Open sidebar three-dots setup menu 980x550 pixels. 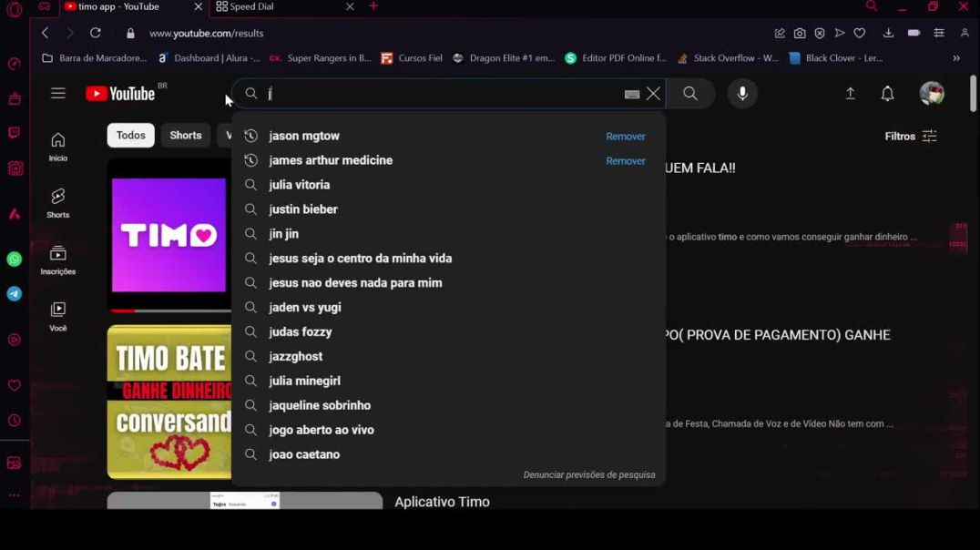pyautogui.click(x=15, y=495)
